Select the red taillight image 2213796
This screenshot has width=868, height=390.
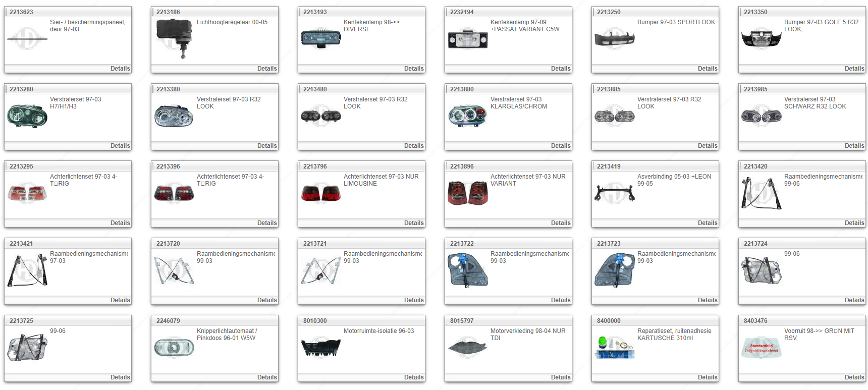click(x=320, y=193)
